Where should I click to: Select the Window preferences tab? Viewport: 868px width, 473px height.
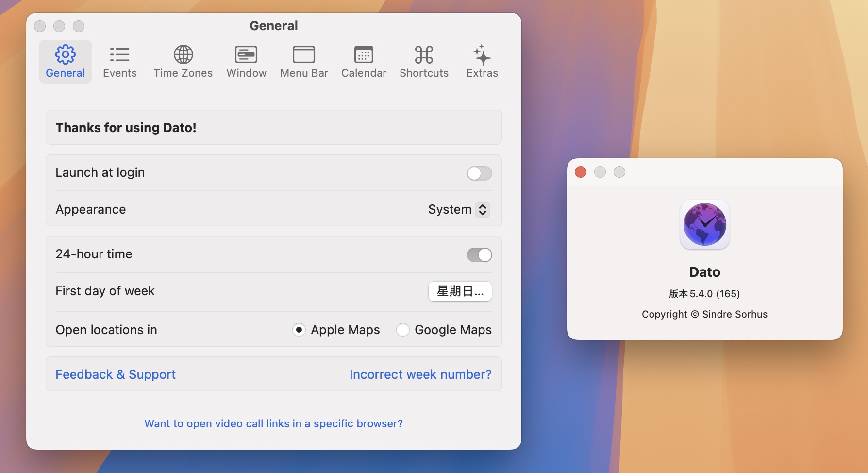[x=246, y=62]
